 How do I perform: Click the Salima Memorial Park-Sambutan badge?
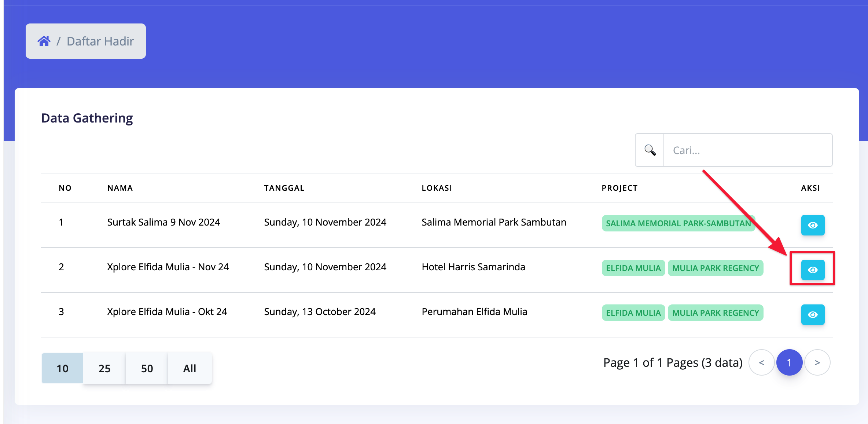pos(678,223)
